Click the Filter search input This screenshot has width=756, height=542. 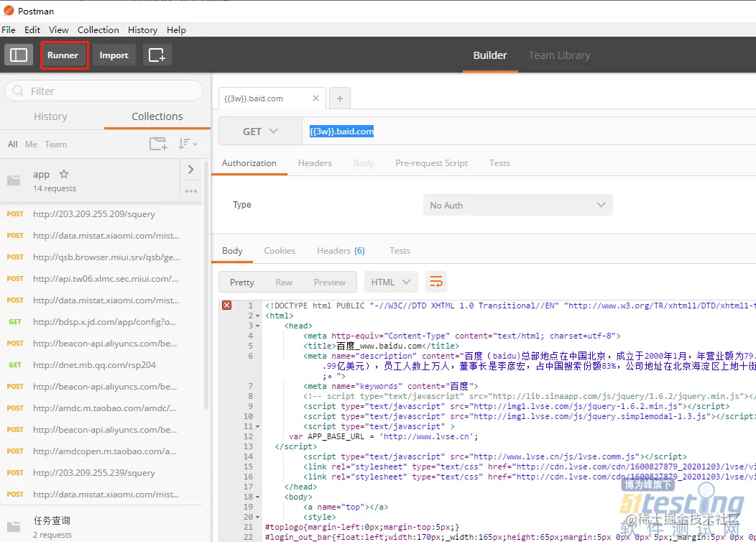[x=103, y=91]
